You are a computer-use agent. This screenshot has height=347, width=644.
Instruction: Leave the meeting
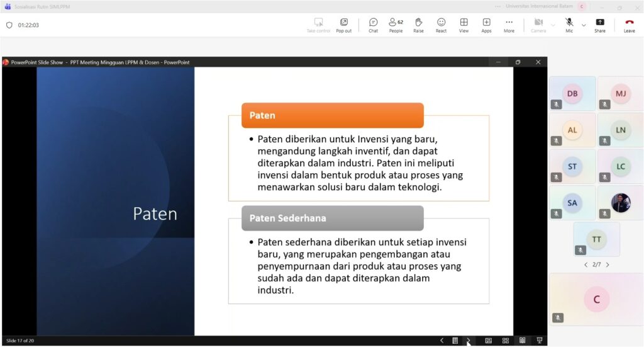point(629,25)
